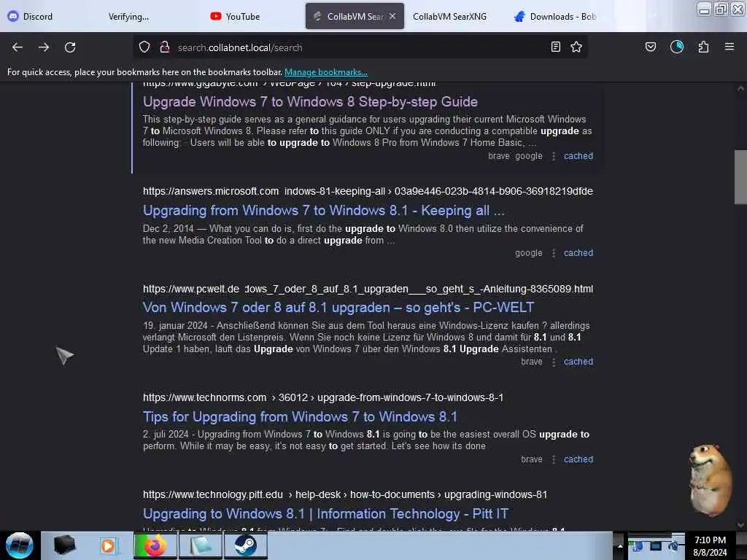Open Tips for Upgrading from Windows 7 result
The height and width of the screenshot is (560, 747).
pyautogui.click(x=300, y=416)
